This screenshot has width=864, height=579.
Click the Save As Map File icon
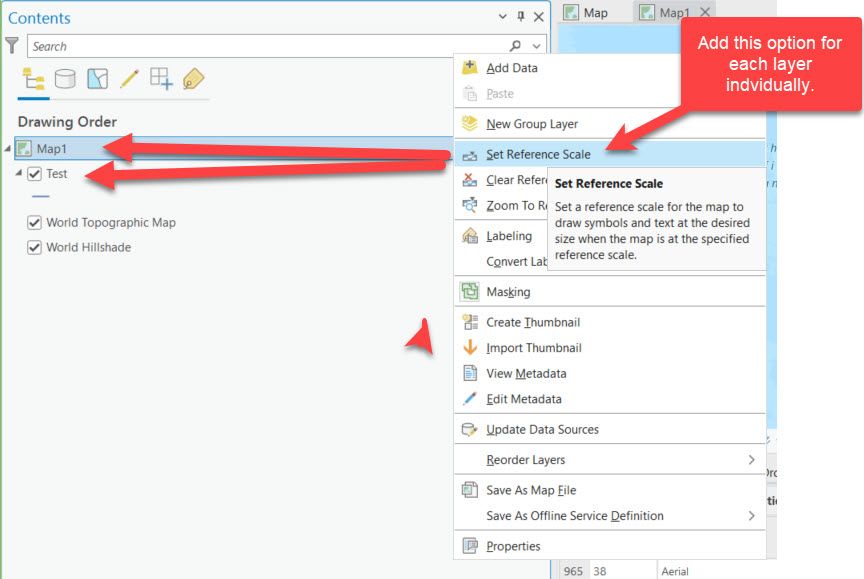(x=469, y=489)
